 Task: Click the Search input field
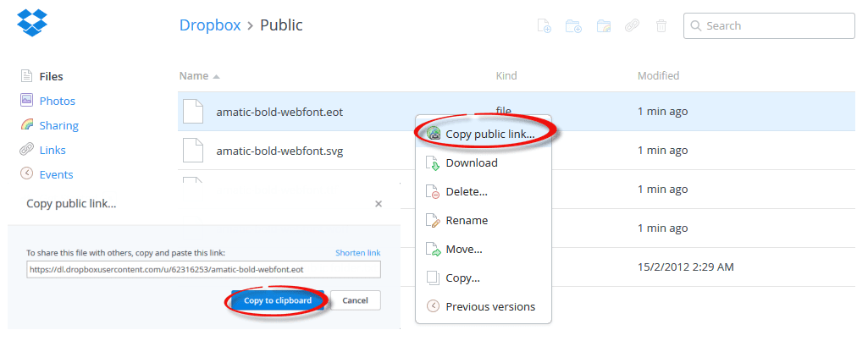click(x=770, y=26)
